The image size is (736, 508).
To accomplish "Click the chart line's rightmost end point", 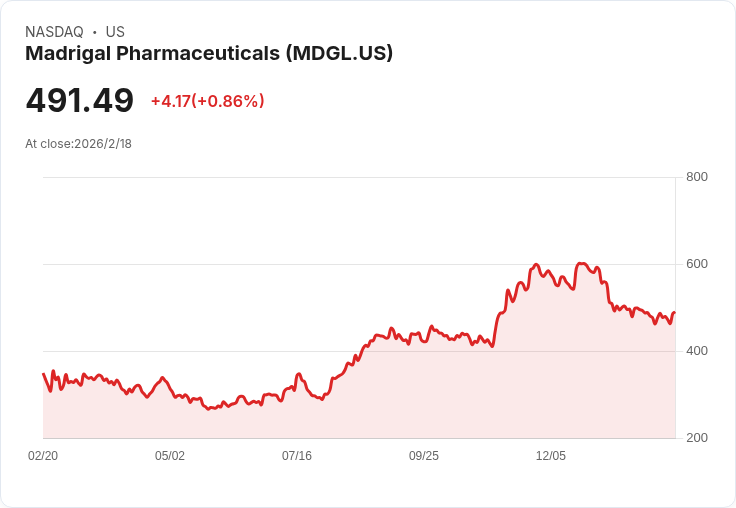I will (675, 313).
